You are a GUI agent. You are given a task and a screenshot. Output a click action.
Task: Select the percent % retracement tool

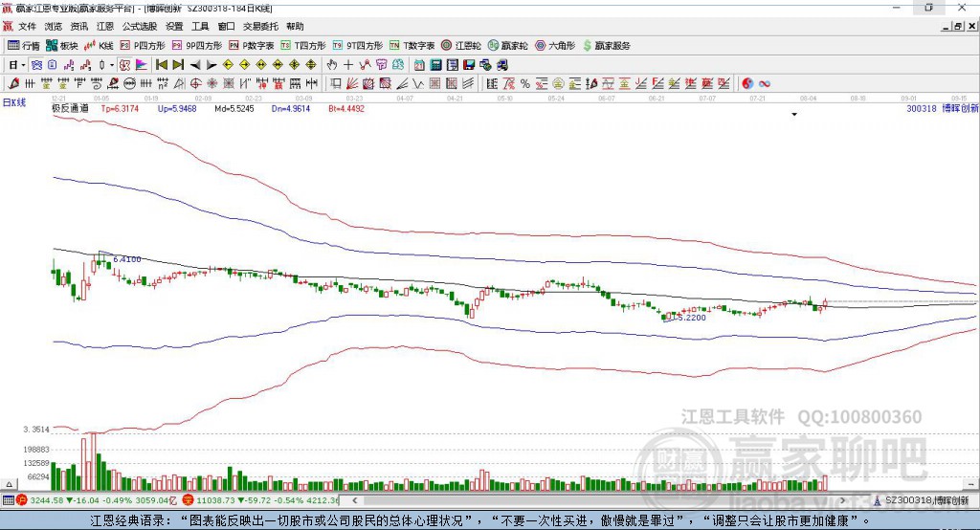point(525,84)
